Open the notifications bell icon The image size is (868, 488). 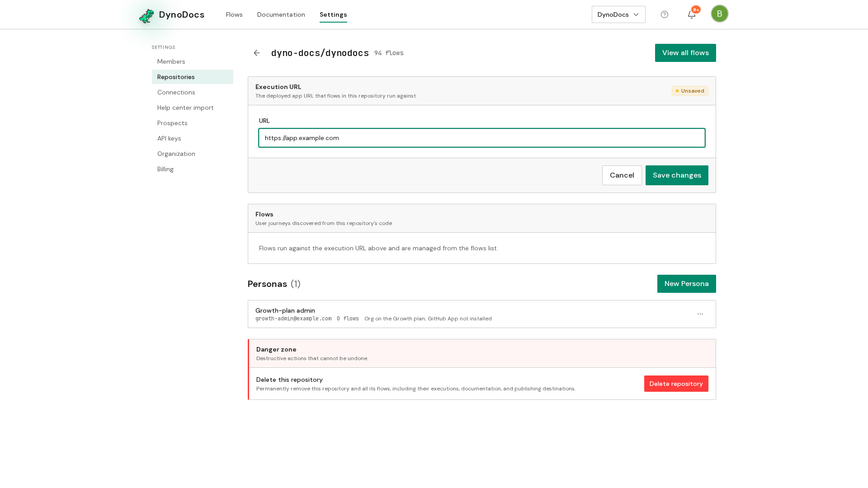pos(692,14)
